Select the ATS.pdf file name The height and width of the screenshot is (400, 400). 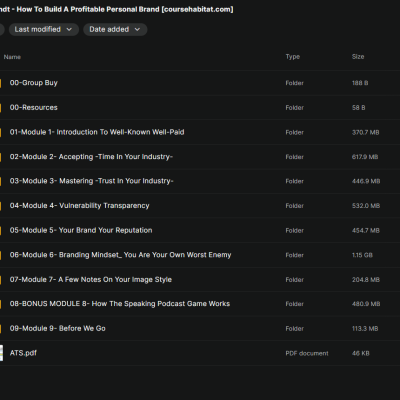click(x=23, y=353)
